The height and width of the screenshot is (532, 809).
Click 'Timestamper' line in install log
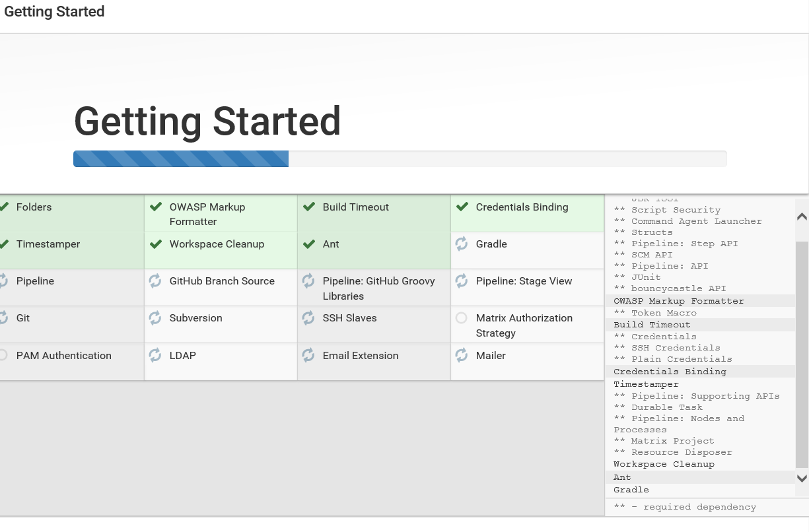click(646, 384)
